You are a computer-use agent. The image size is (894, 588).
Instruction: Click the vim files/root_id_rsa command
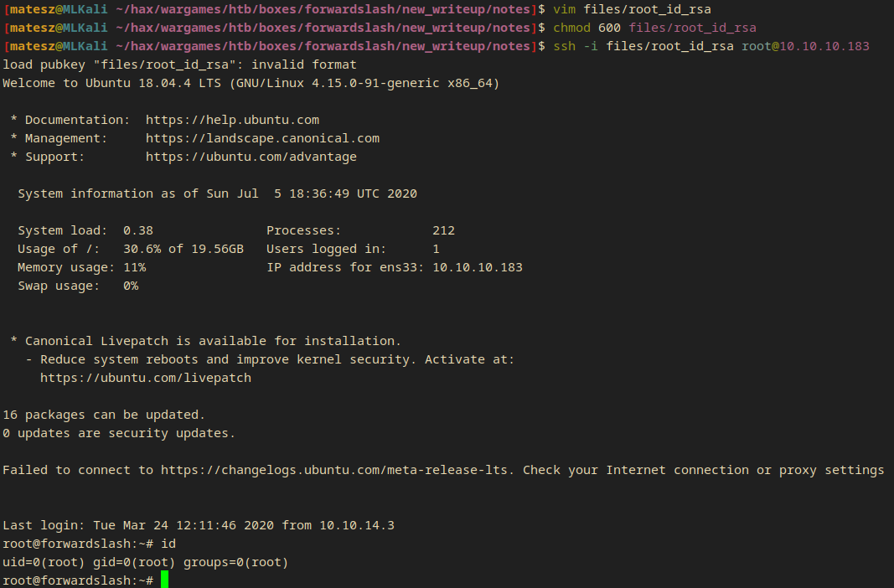[x=632, y=9]
